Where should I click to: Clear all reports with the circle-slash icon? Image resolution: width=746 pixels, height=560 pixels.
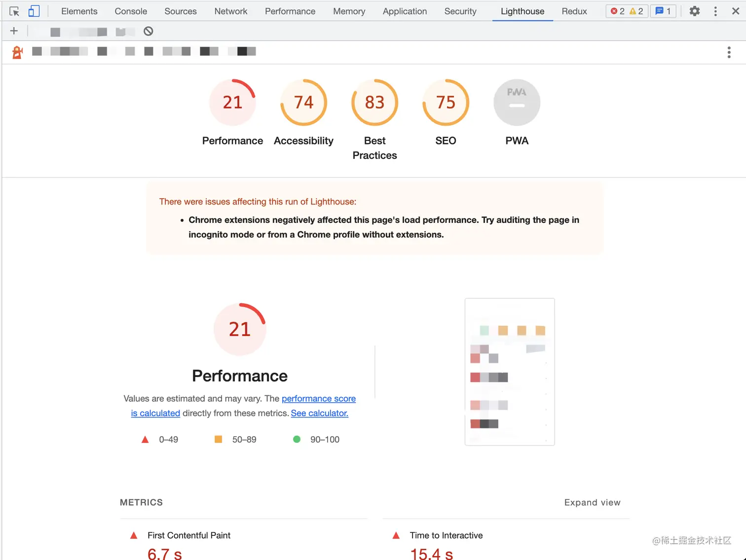(x=149, y=31)
